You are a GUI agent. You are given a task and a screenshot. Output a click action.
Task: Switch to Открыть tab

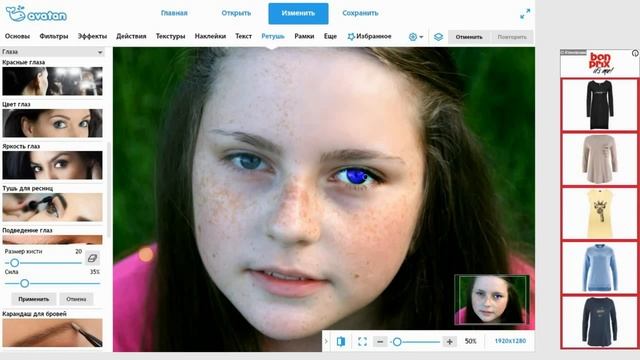pyautogui.click(x=236, y=13)
